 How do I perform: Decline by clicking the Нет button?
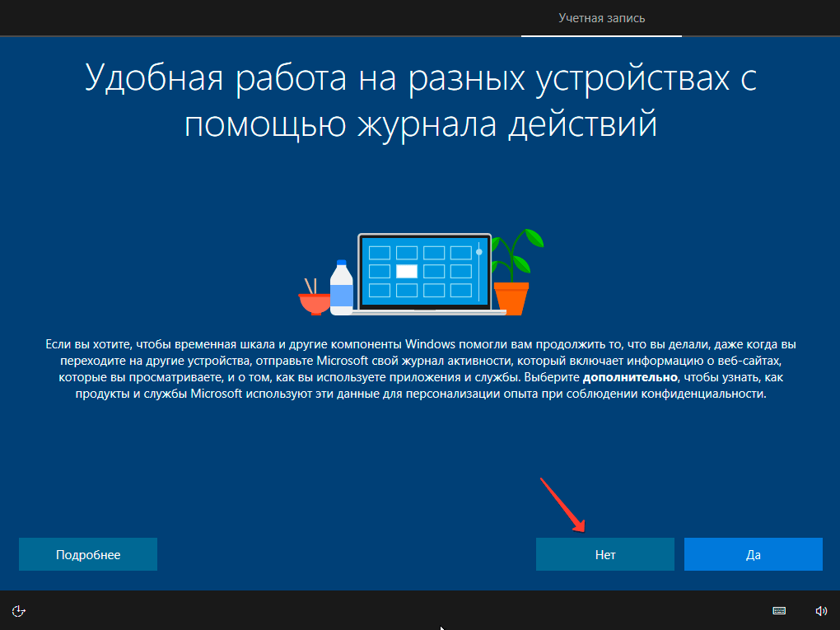pos(605,554)
